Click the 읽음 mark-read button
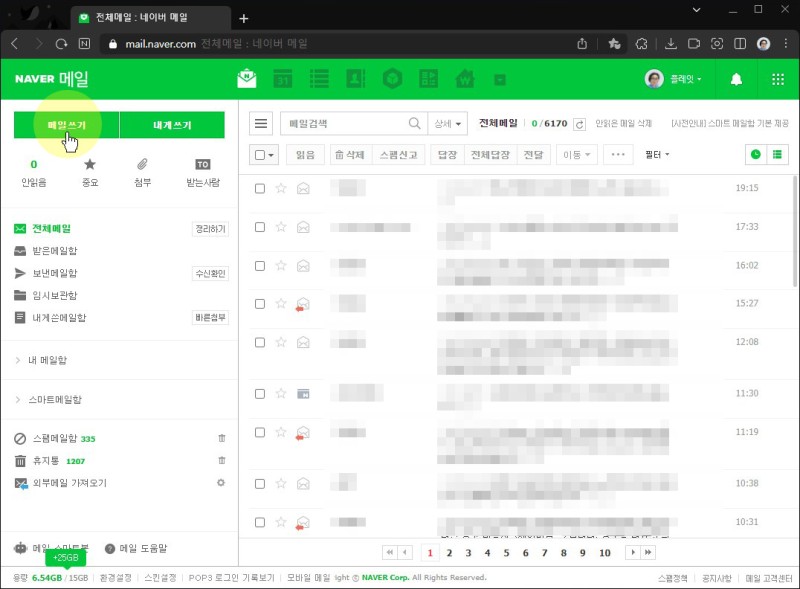 pos(305,155)
